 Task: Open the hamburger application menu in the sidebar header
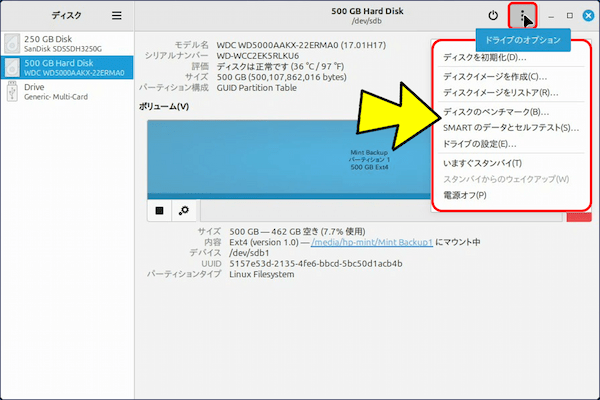click(117, 16)
